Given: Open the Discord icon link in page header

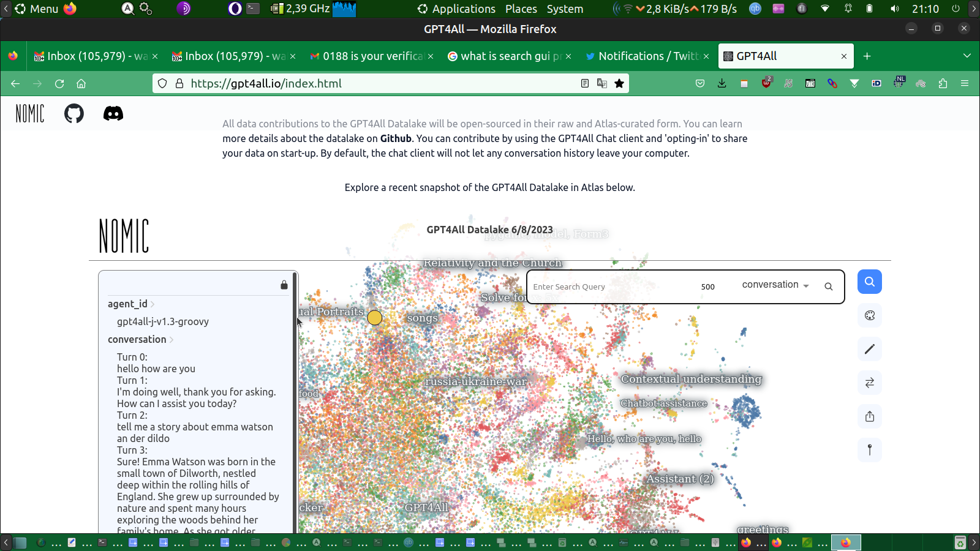Looking at the screenshot, I should [113, 113].
